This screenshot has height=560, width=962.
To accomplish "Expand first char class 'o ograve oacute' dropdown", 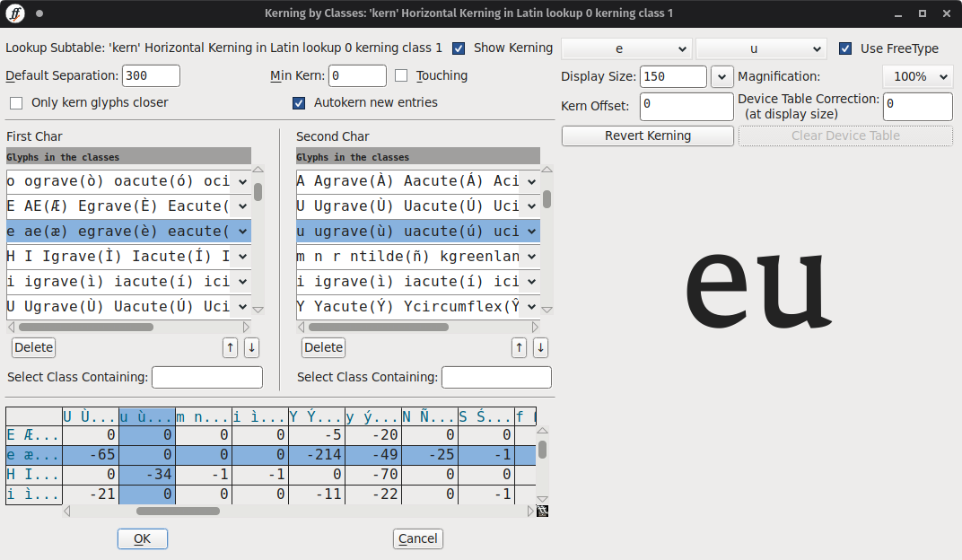I will coord(243,181).
